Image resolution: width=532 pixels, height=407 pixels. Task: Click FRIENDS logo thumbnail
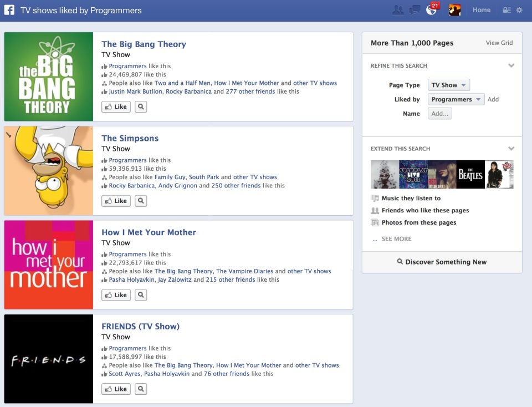point(49,358)
